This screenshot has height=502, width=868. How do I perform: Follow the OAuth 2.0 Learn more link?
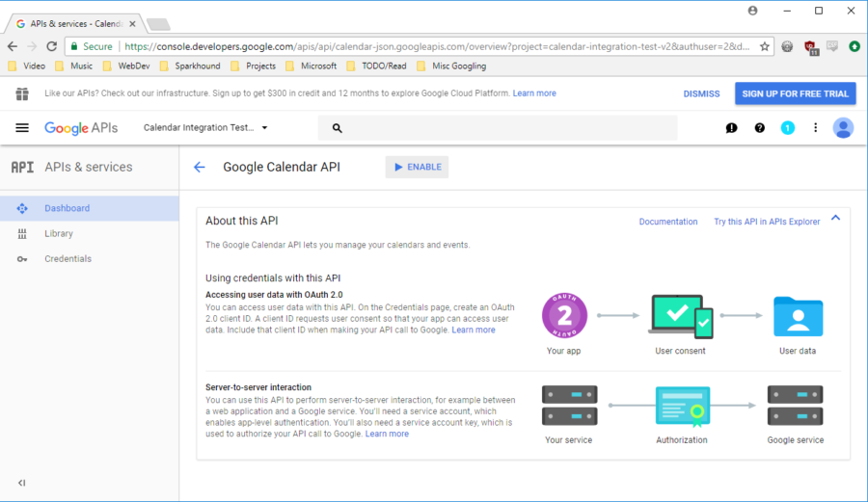[x=474, y=330]
